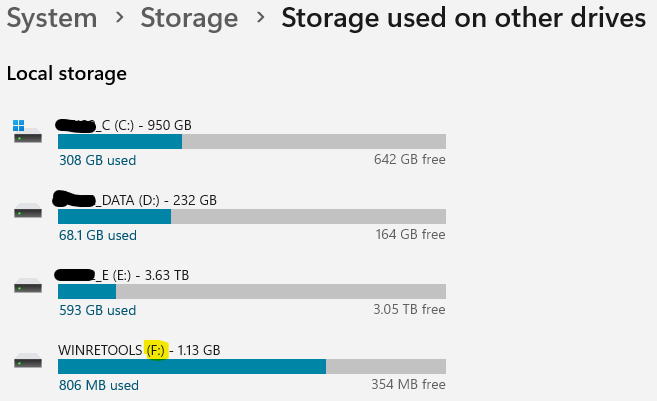Click chevron after Storage breadcrumb

261,18
